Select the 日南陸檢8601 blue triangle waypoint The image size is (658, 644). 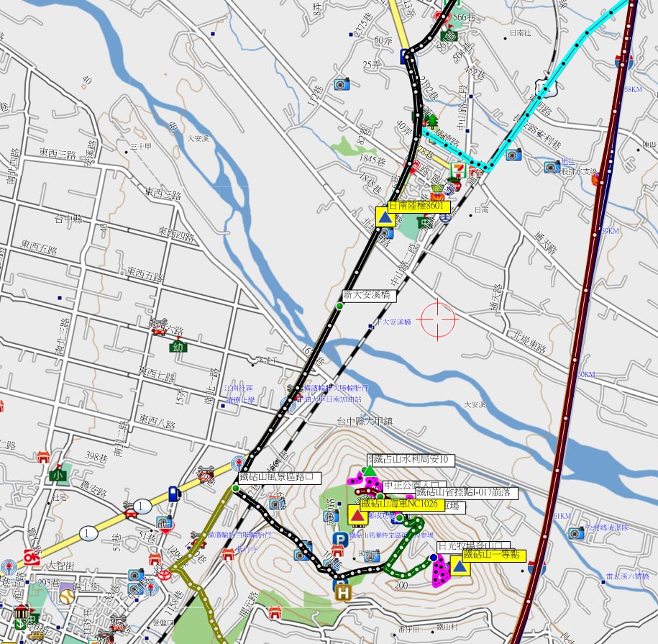(x=385, y=217)
